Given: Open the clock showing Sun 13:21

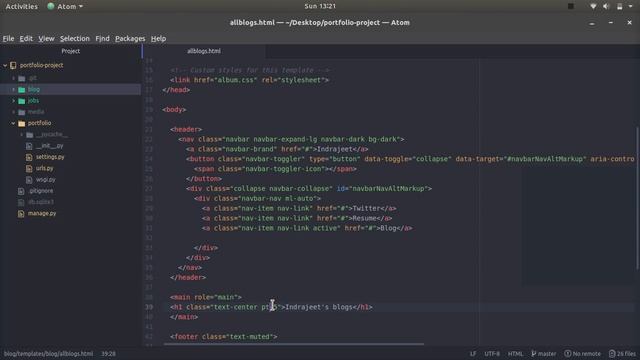Looking at the screenshot, I should click(320, 6).
